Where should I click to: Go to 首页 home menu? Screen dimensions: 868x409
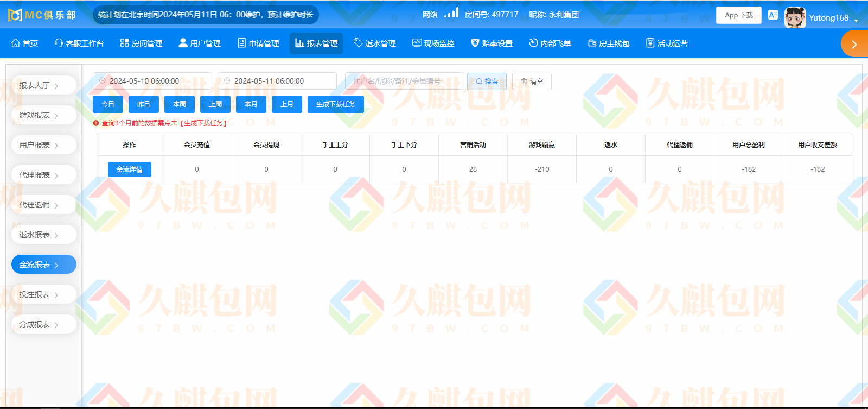(24, 43)
